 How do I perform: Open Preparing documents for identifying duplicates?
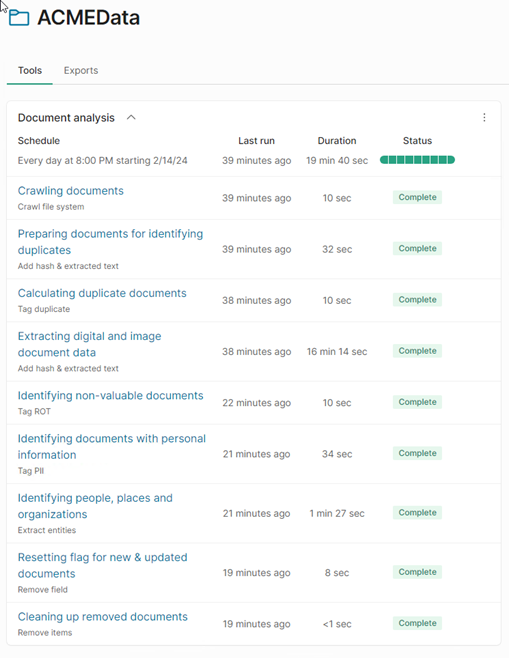pyautogui.click(x=110, y=242)
